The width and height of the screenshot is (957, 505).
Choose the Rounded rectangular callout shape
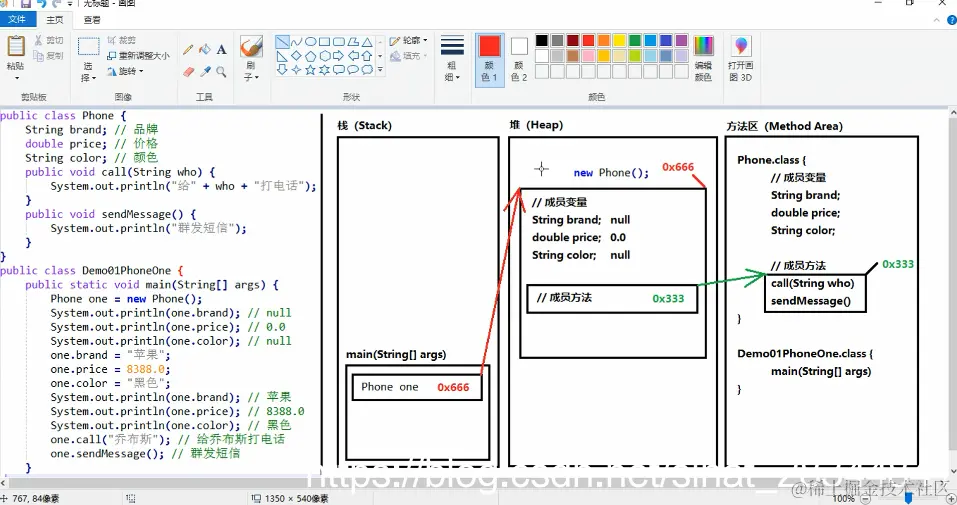coord(339,70)
